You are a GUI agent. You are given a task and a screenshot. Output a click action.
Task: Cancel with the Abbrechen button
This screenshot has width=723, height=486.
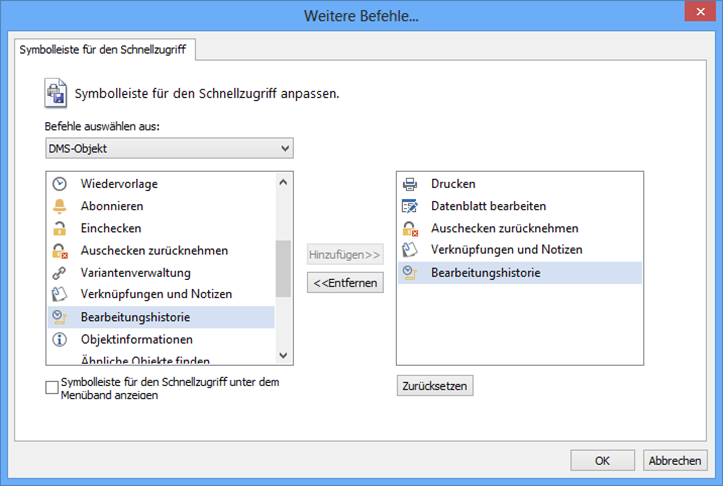[x=674, y=460]
